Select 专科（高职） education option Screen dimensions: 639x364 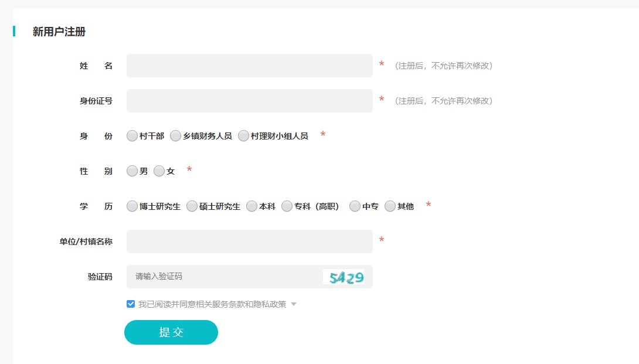pyautogui.click(x=287, y=206)
